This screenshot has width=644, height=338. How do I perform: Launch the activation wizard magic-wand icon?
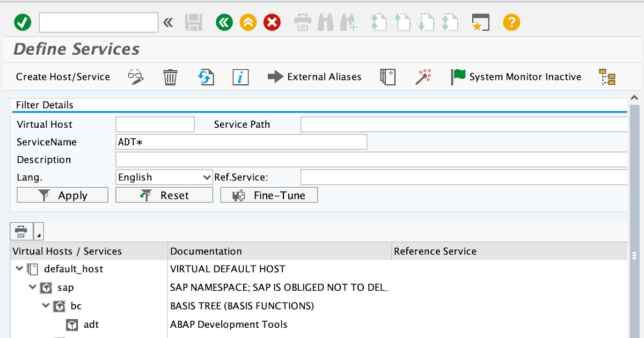tap(423, 77)
